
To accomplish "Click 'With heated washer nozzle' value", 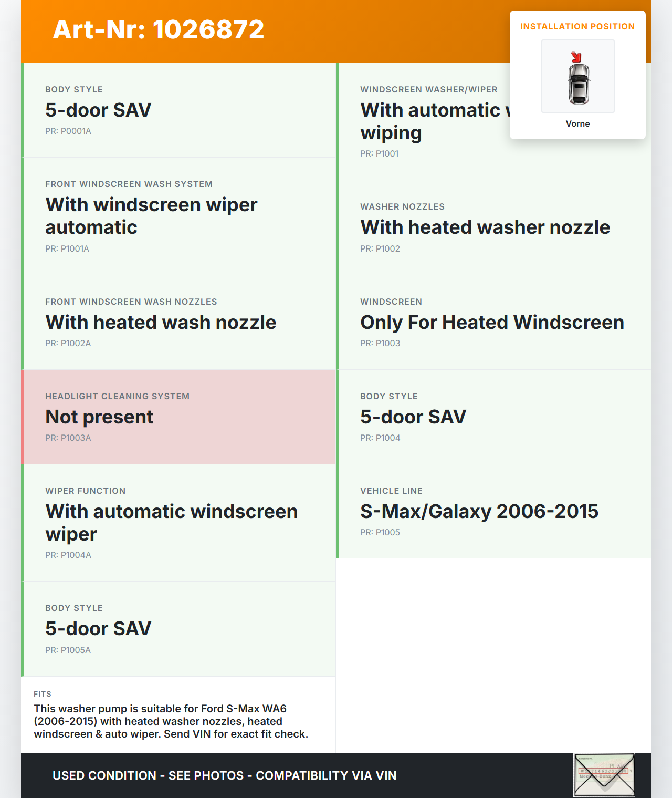I will click(485, 227).
